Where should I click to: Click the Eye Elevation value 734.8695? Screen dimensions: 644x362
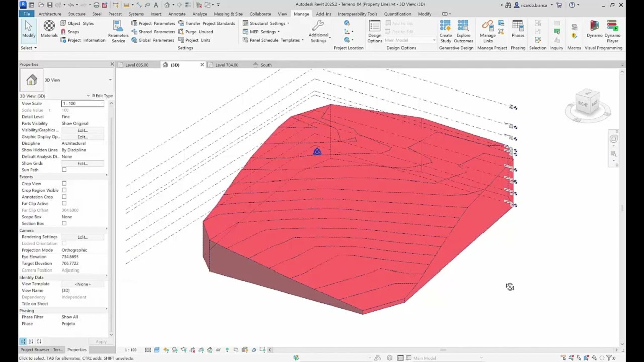[x=70, y=257]
